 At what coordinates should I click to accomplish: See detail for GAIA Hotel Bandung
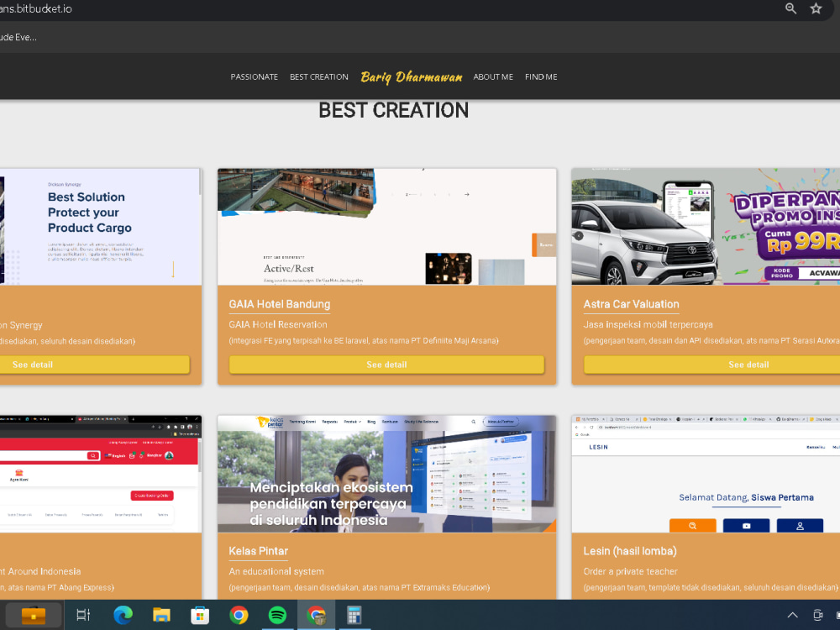[386, 365]
